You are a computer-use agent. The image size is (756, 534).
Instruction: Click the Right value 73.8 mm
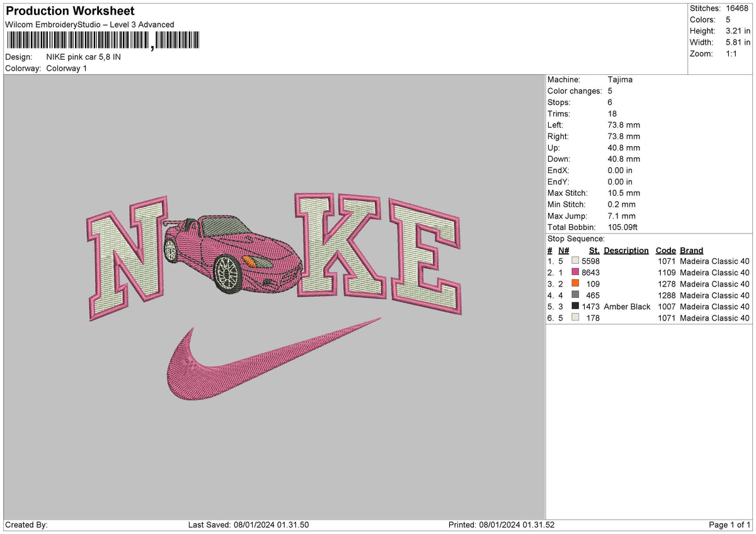point(624,136)
